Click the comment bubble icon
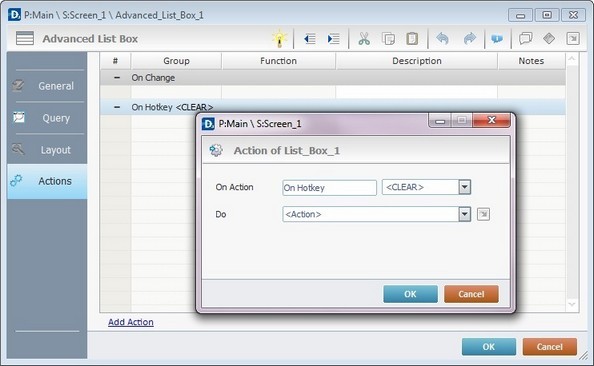Image resolution: width=594 pixels, height=366 pixels. (x=525, y=38)
